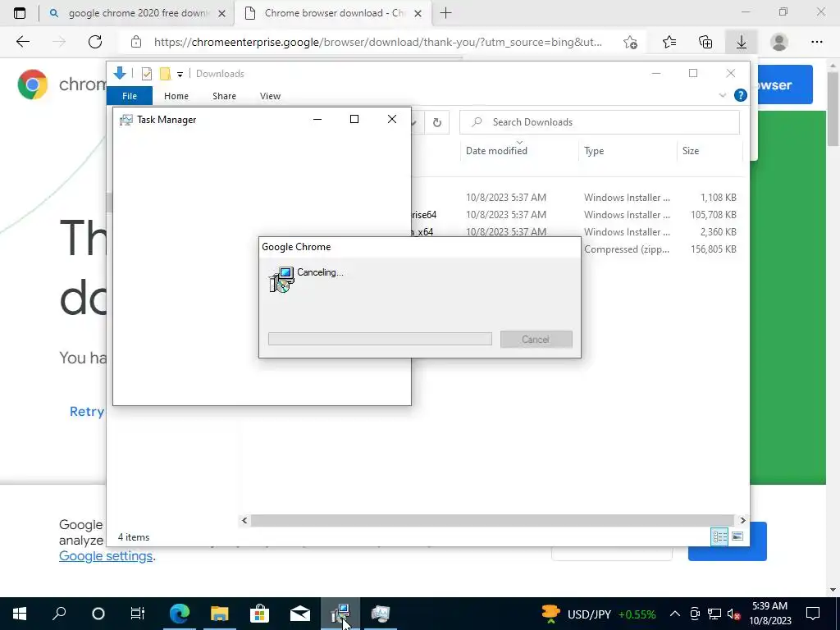Switch Explorer to Large icons view
This screenshot has height=630, width=840.
pos(737,536)
